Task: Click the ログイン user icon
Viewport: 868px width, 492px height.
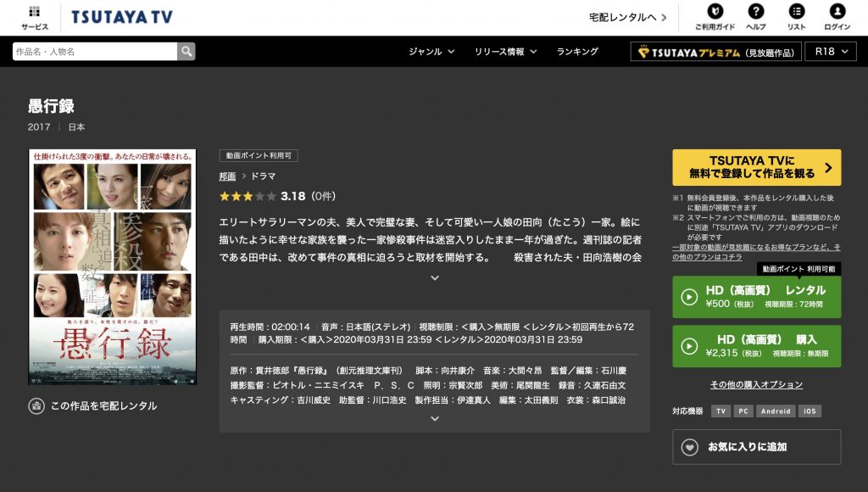Action: tap(837, 12)
